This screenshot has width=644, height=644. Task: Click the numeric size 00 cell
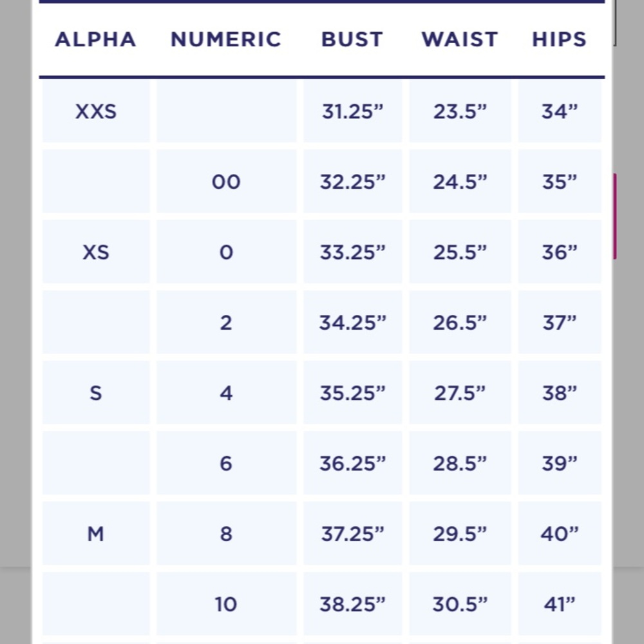(226, 182)
